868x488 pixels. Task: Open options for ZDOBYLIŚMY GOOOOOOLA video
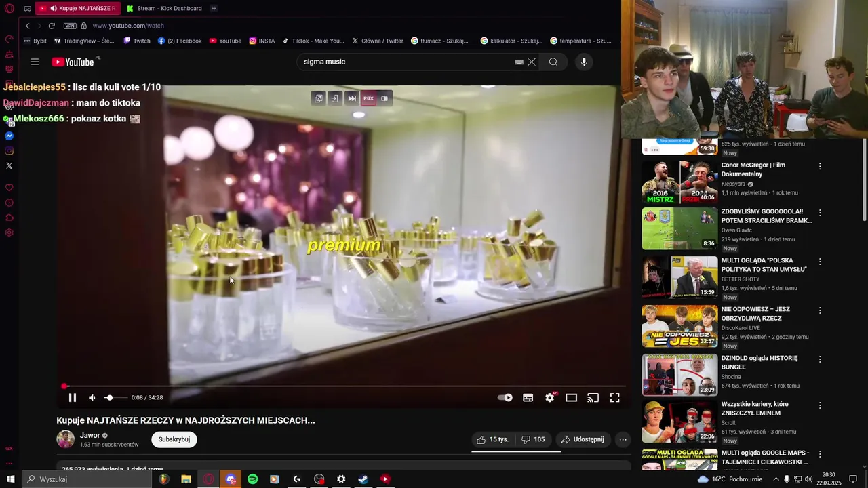tap(820, 212)
